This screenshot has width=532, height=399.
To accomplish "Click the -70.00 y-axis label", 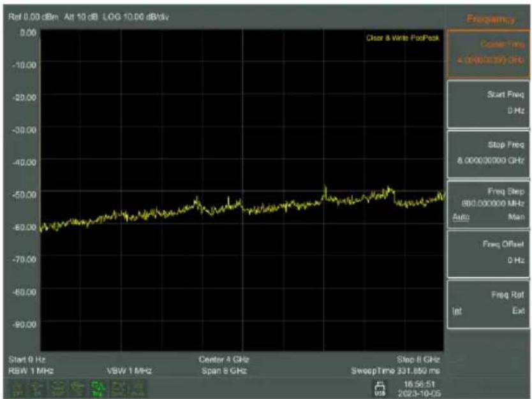I will 24,259.
